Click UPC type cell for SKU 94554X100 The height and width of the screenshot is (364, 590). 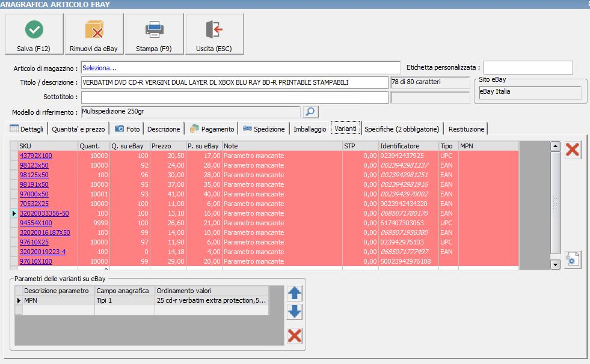(449, 223)
